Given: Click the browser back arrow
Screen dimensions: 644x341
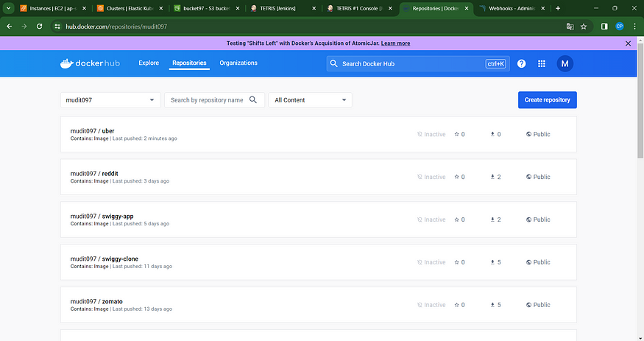Looking at the screenshot, I should 9,27.
